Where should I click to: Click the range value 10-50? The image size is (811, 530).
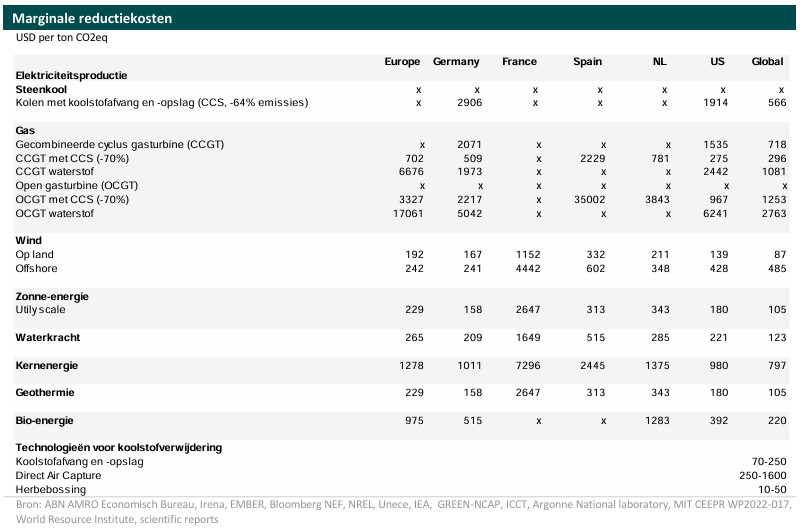tap(772, 489)
